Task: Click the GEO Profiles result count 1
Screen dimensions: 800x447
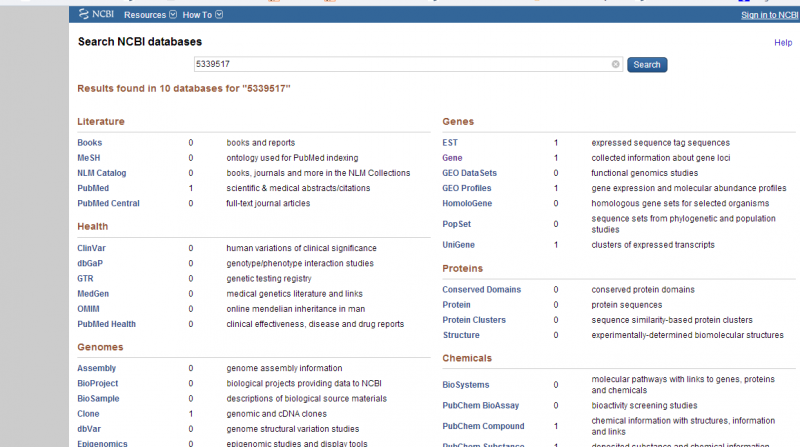Action: pyautogui.click(x=556, y=188)
